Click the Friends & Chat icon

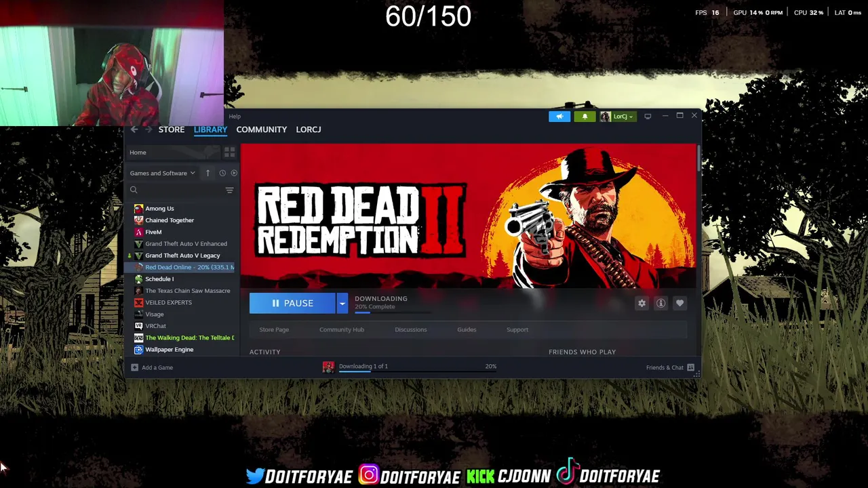coord(690,367)
